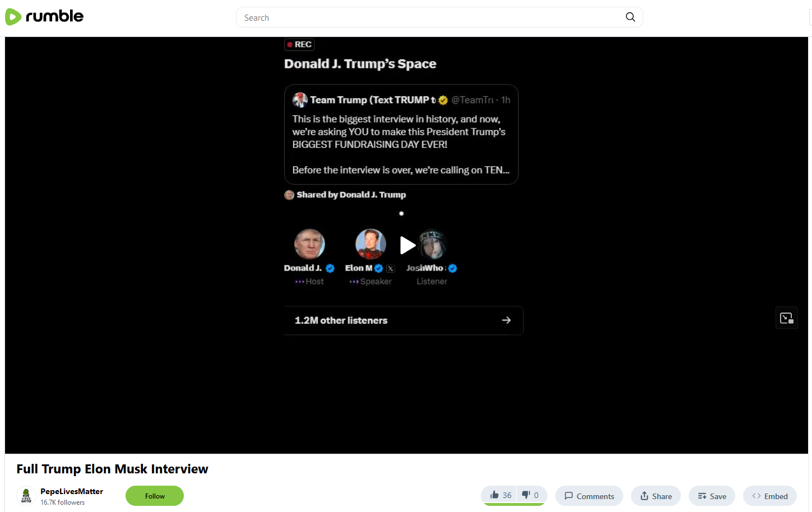Open the Rumble home logo
Viewport: 812px width, 512px height.
tap(44, 17)
